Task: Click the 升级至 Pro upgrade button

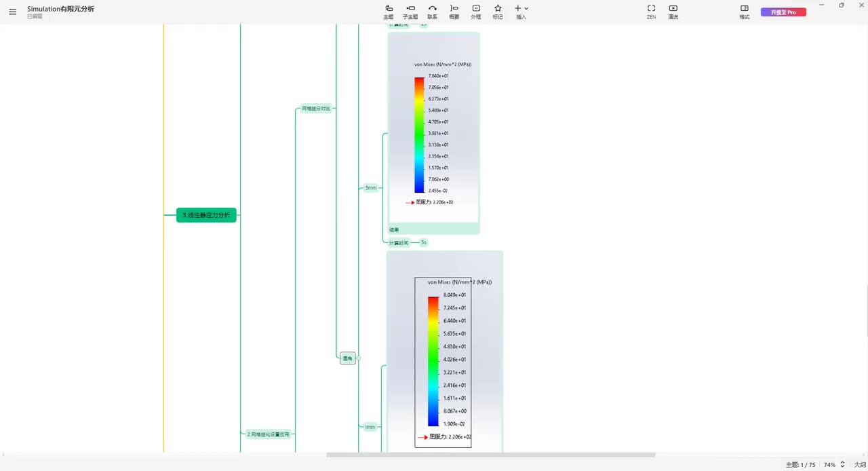Action: coord(783,12)
